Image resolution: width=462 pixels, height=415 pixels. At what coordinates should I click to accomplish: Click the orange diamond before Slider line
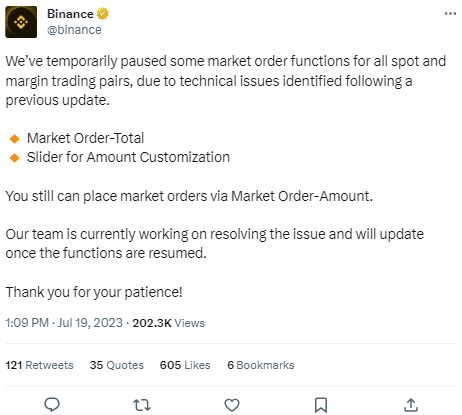click(15, 157)
